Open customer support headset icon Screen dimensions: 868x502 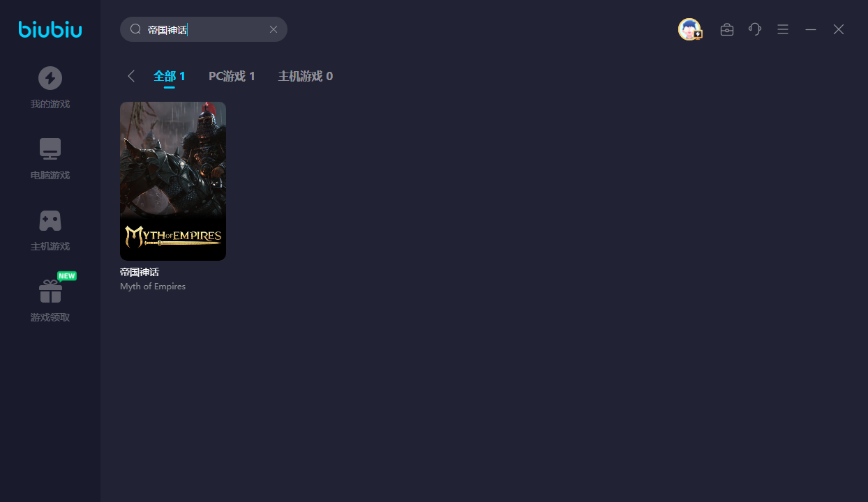click(755, 29)
